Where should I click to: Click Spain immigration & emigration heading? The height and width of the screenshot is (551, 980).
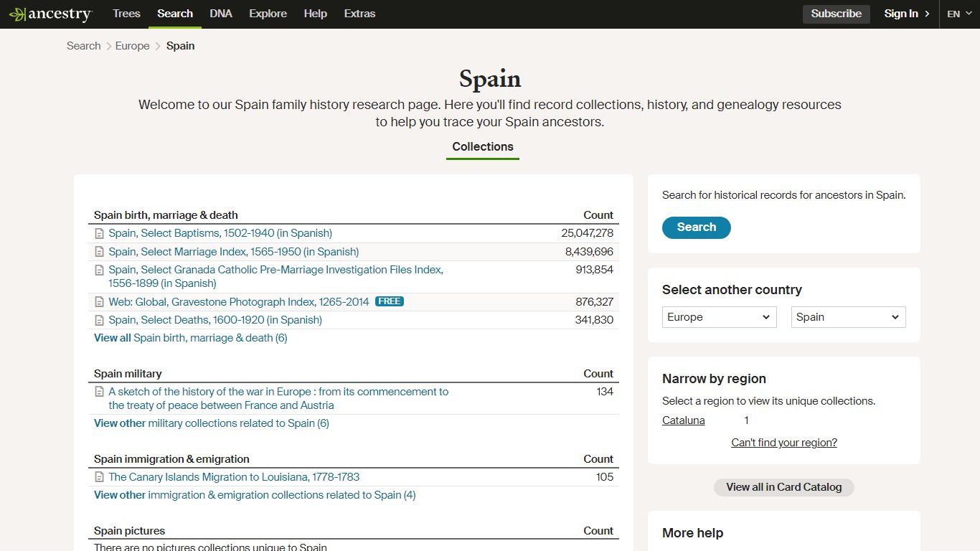click(x=172, y=459)
